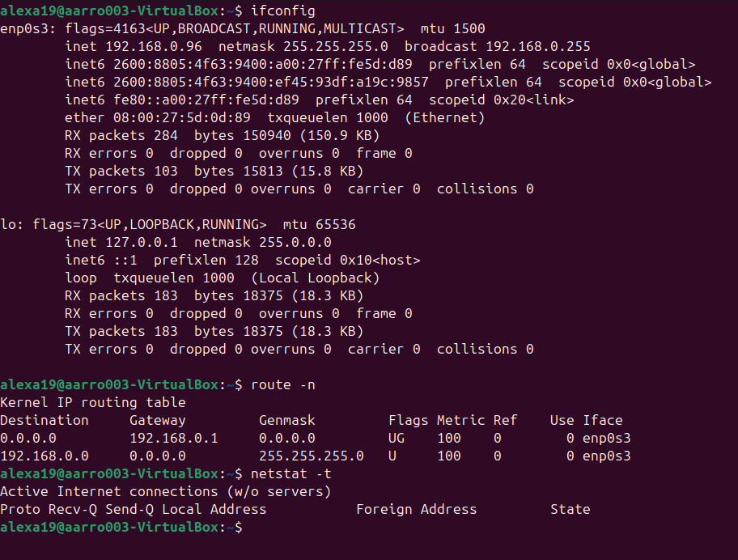The width and height of the screenshot is (738, 560).
Task: Click the 'Foreign Address' column header
Action: coord(417,509)
